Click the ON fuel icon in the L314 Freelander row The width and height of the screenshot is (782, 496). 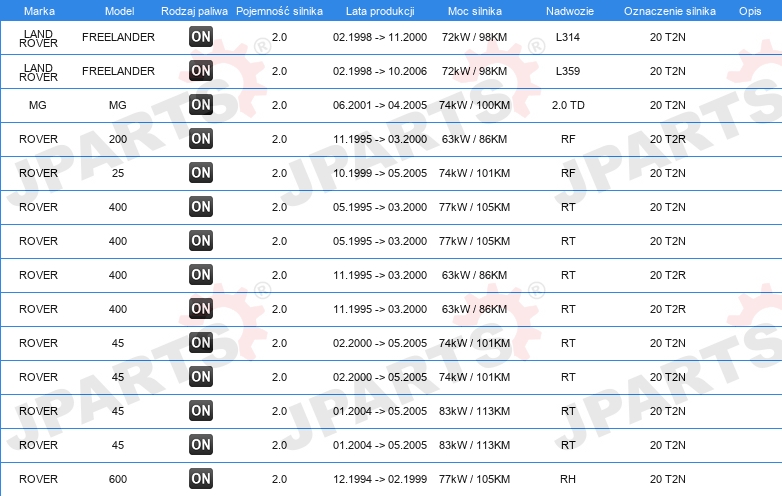(x=201, y=37)
